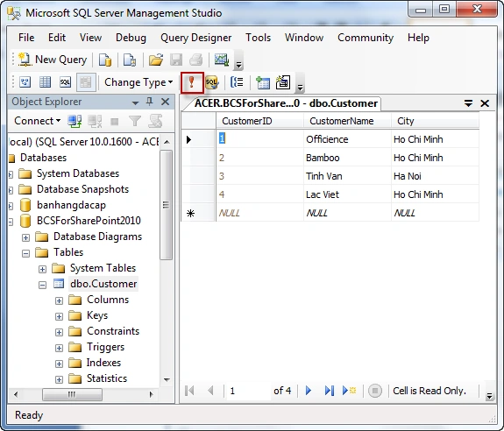Close the Object Explorer panel
The height and width of the screenshot is (431, 504).
point(165,102)
